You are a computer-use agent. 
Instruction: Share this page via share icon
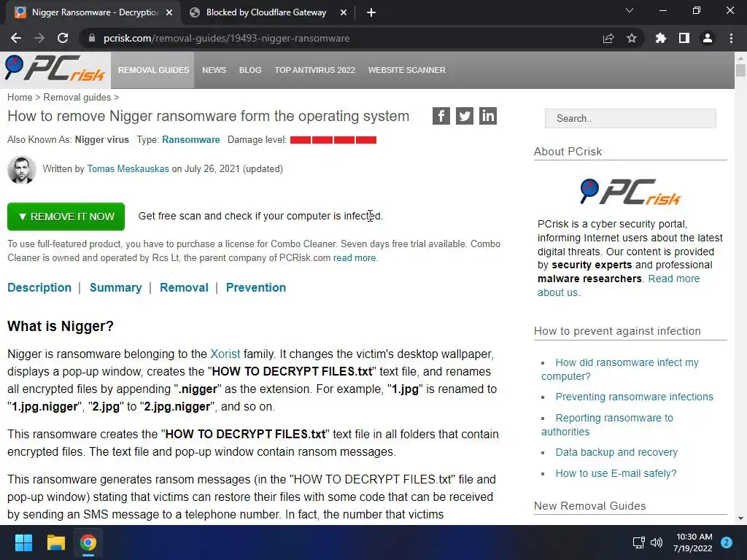pos(608,38)
